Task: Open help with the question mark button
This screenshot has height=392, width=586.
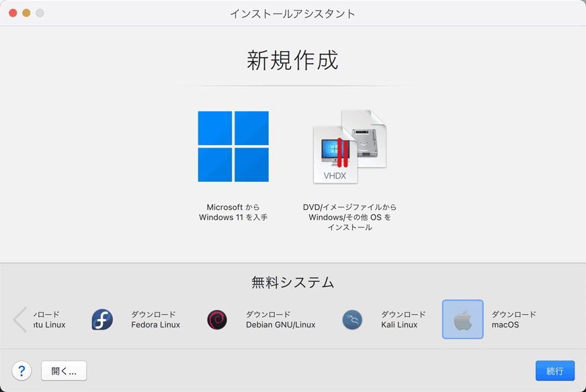Action: 22,371
